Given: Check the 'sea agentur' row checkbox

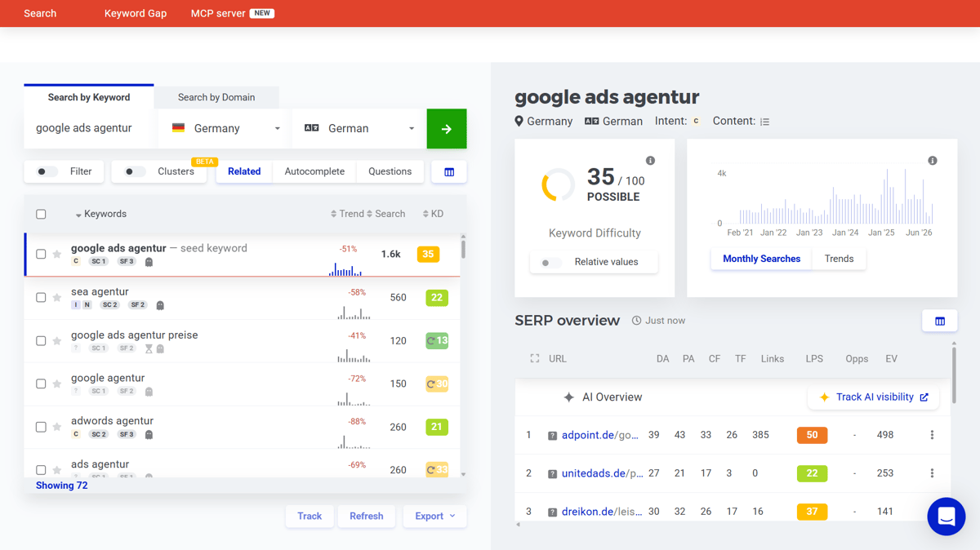Looking at the screenshot, I should coord(41,298).
